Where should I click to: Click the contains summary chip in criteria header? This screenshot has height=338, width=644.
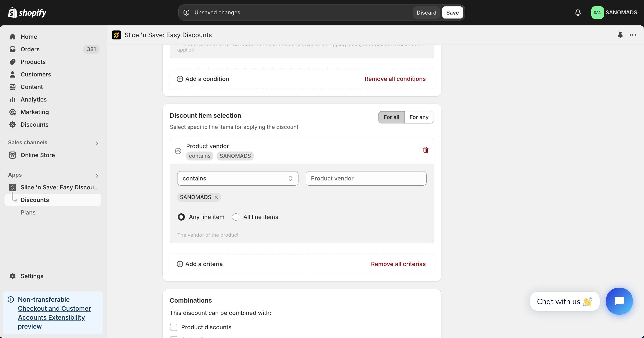[200, 156]
